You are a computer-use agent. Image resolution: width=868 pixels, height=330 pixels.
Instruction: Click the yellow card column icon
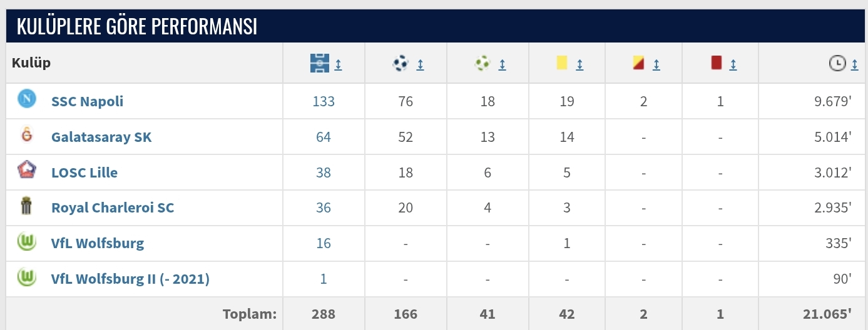coord(561,63)
